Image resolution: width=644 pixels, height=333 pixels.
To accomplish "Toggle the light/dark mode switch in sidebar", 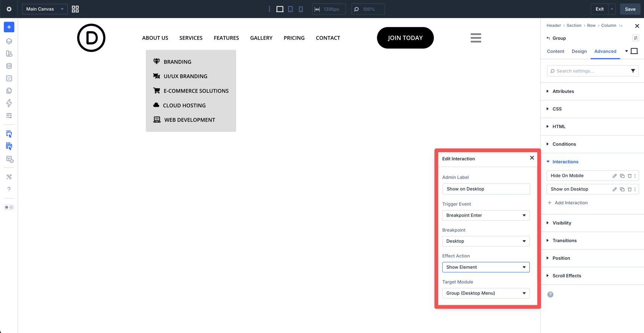I will (x=9, y=207).
